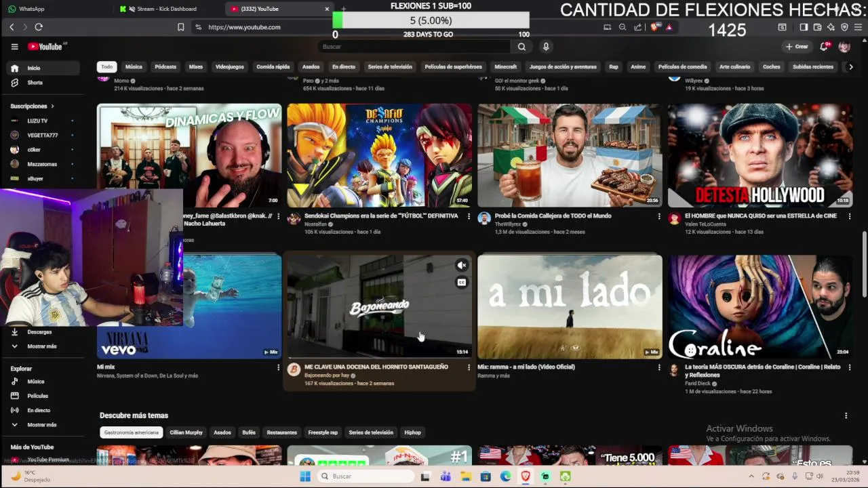The image size is (868, 488).
Task: Unmute the Bajoneando preview video
Action: [462, 266]
